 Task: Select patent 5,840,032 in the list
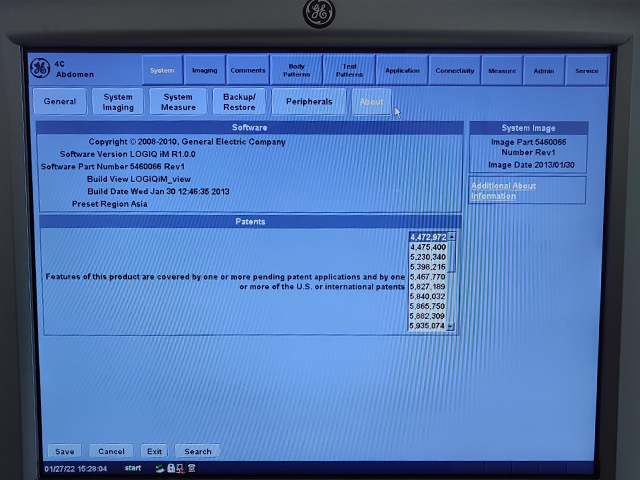pos(427,296)
